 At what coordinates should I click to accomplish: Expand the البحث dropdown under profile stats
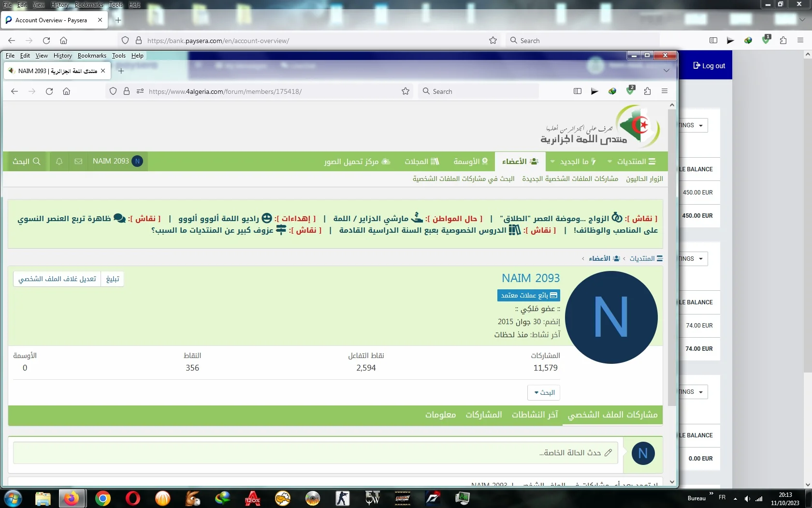(x=544, y=392)
